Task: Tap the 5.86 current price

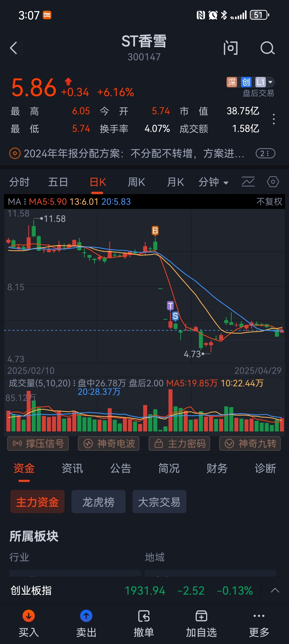Action: 34,88
